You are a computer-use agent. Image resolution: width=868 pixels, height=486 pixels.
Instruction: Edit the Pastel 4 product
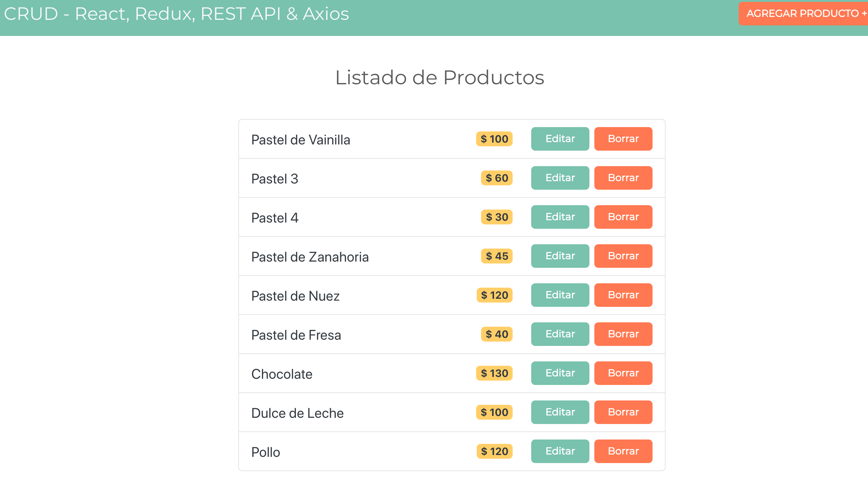560,217
